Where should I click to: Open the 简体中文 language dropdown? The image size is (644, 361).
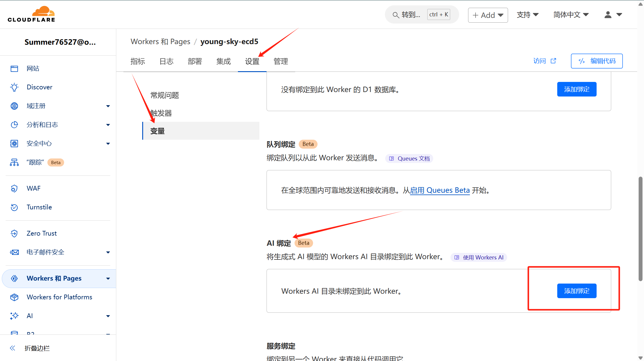(571, 15)
